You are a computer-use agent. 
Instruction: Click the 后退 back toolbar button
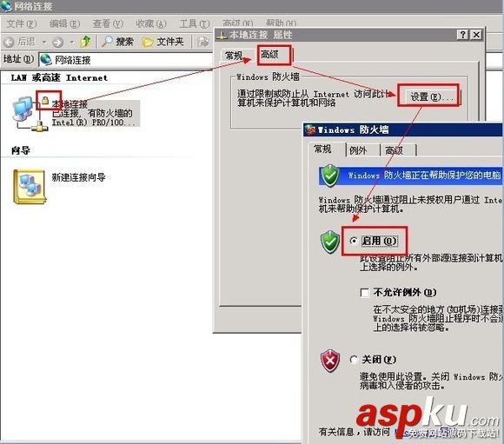[x=20, y=42]
